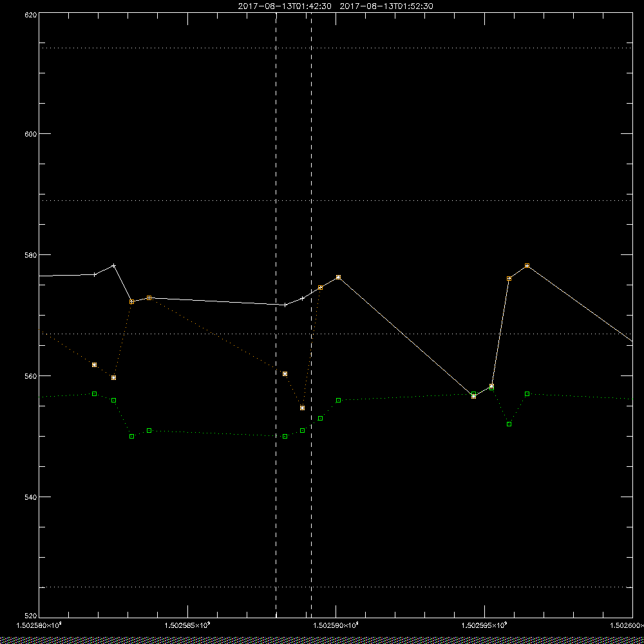This screenshot has width=644, height=644.
Task: Click the 540 label on the y-axis
Action: (31, 497)
